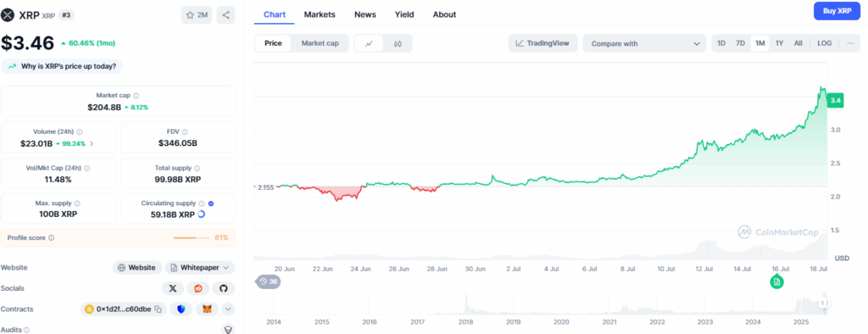The image size is (868, 334).
Task: Click the Total supply info icon
Action: pos(197,168)
